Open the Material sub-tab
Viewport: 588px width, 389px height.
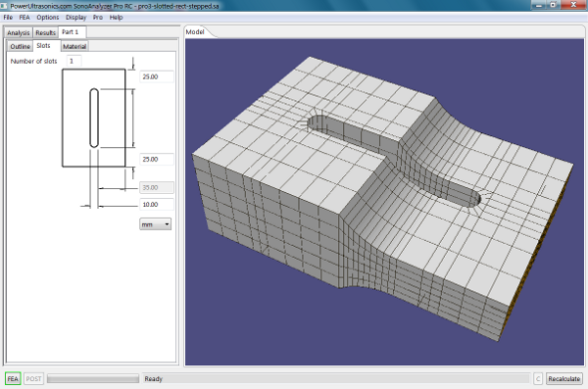pyautogui.click(x=74, y=46)
